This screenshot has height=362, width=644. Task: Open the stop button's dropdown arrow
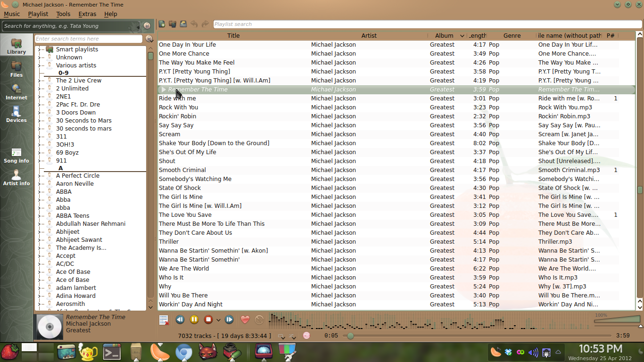coord(218,320)
